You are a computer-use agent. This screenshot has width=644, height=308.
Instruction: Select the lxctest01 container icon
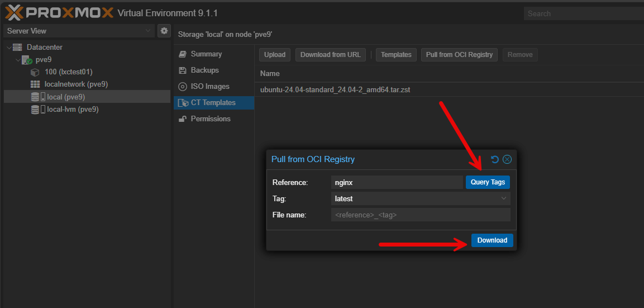[x=35, y=72]
